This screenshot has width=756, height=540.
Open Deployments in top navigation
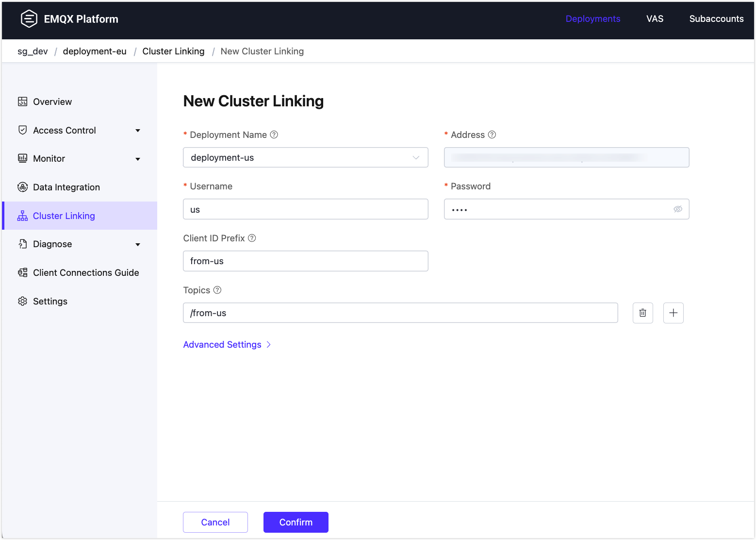click(593, 19)
